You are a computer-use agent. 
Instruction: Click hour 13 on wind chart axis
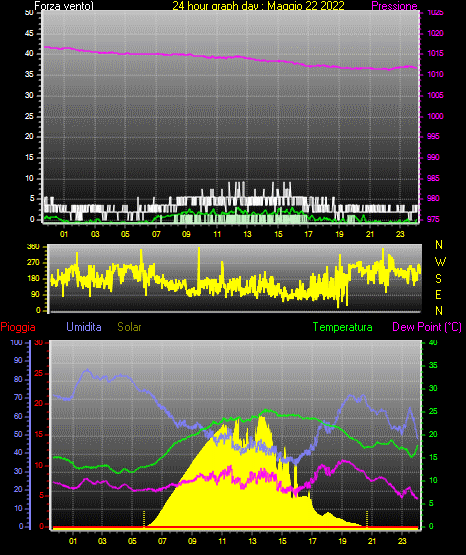tap(247, 234)
